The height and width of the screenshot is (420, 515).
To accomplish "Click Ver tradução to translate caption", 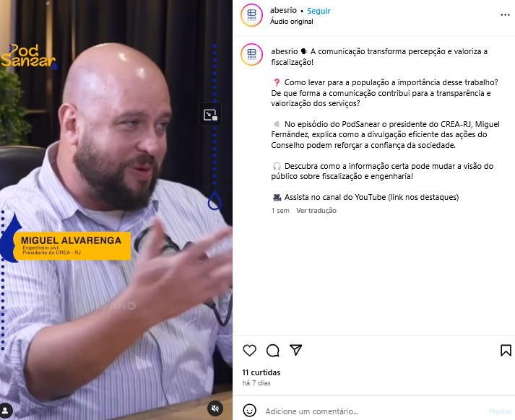I will [316, 211].
